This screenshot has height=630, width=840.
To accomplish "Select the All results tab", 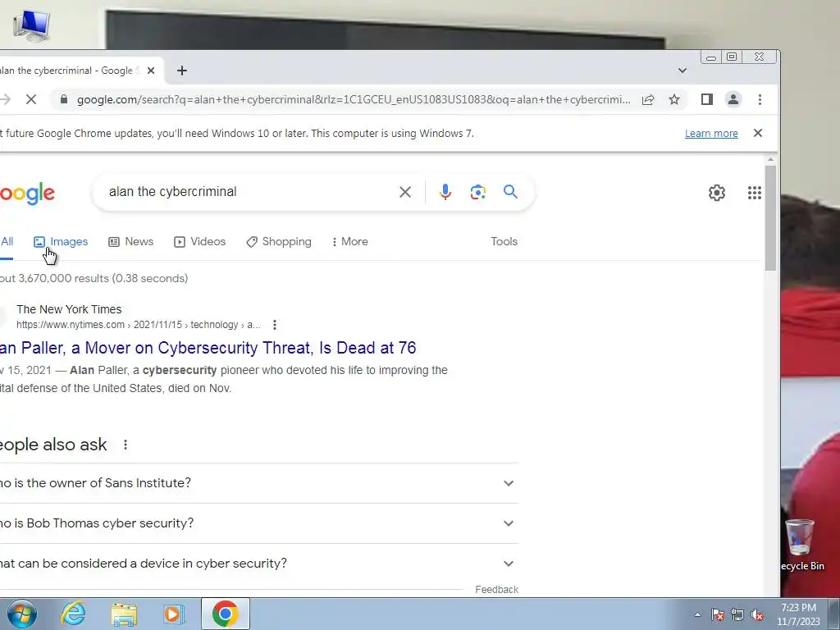I will coord(7,242).
